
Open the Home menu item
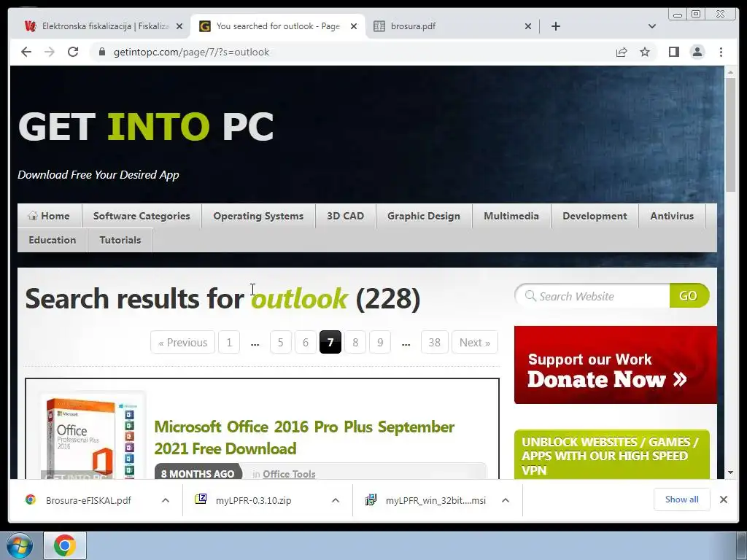(x=50, y=216)
